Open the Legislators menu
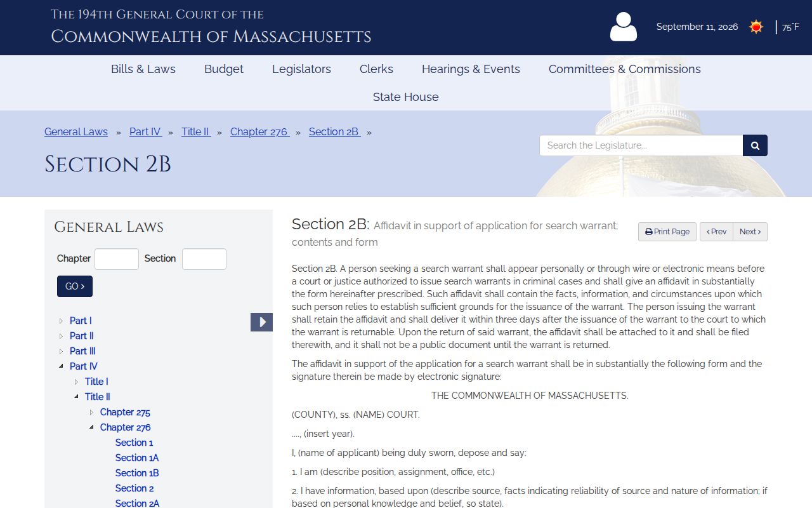The image size is (812, 508). coord(301,69)
